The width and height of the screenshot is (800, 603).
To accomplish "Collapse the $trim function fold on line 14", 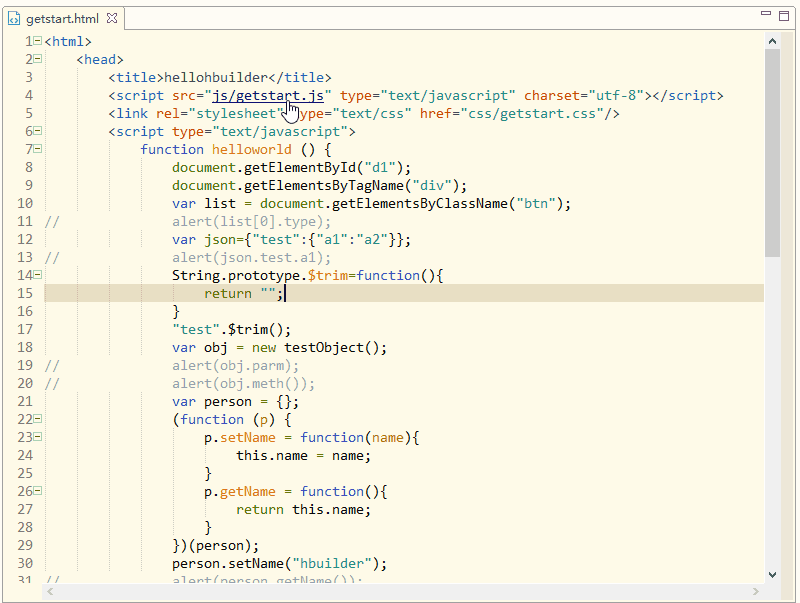I will [35, 275].
